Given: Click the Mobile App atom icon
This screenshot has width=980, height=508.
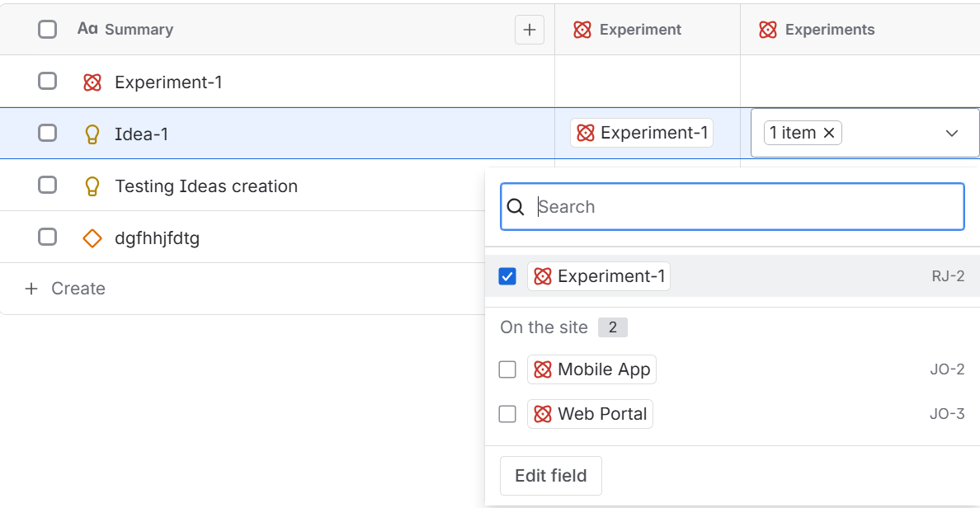Looking at the screenshot, I should click(543, 369).
